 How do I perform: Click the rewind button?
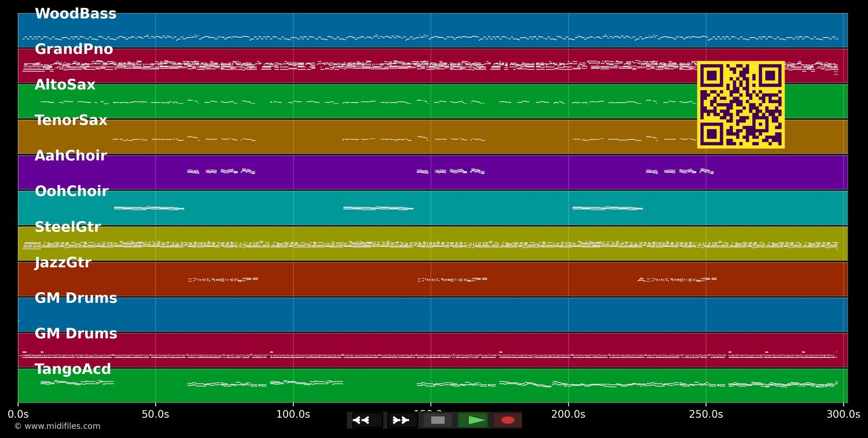(x=367, y=420)
